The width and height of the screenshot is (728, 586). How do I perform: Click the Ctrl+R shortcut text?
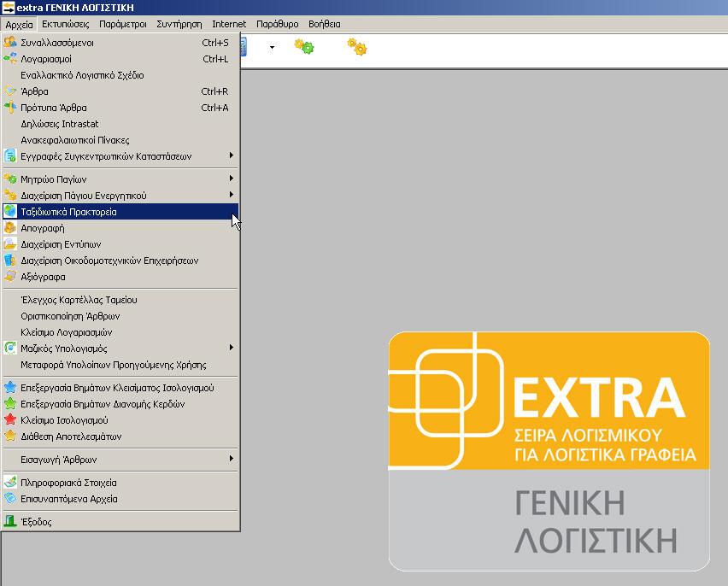[215, 91]
